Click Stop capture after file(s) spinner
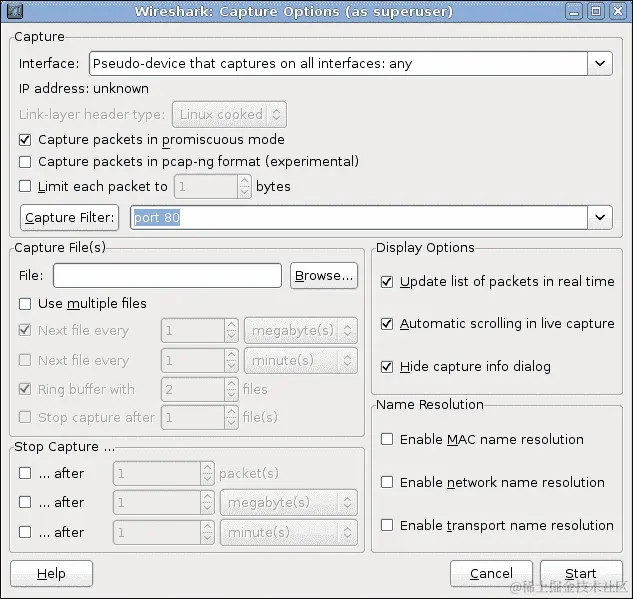Screen dimensions: 633x599 pos(200,417)
